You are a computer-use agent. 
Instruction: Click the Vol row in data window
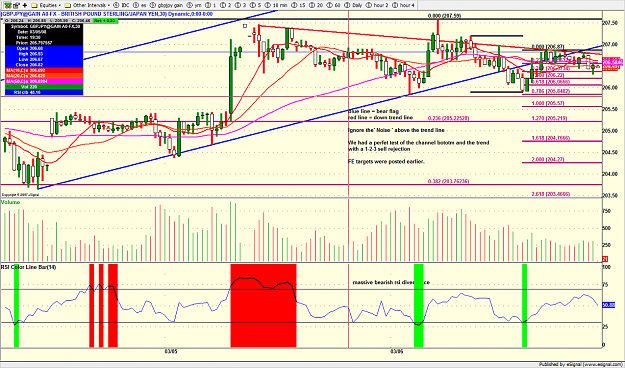pos(44,87)
